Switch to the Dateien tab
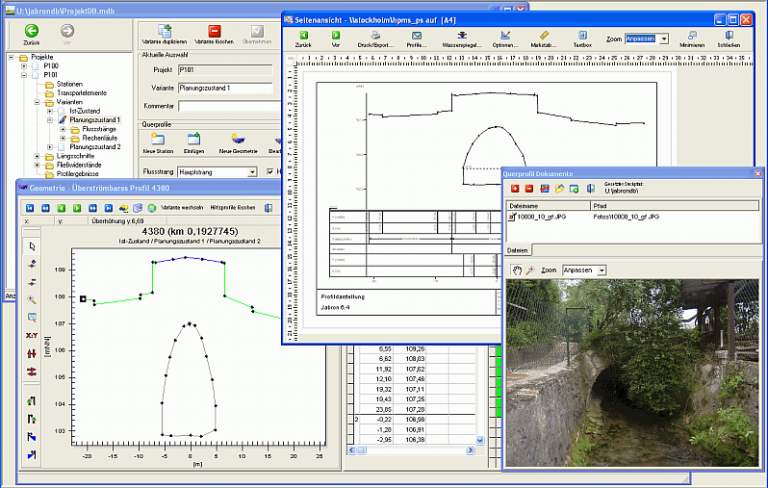768x488 pixels. (518, 249)
